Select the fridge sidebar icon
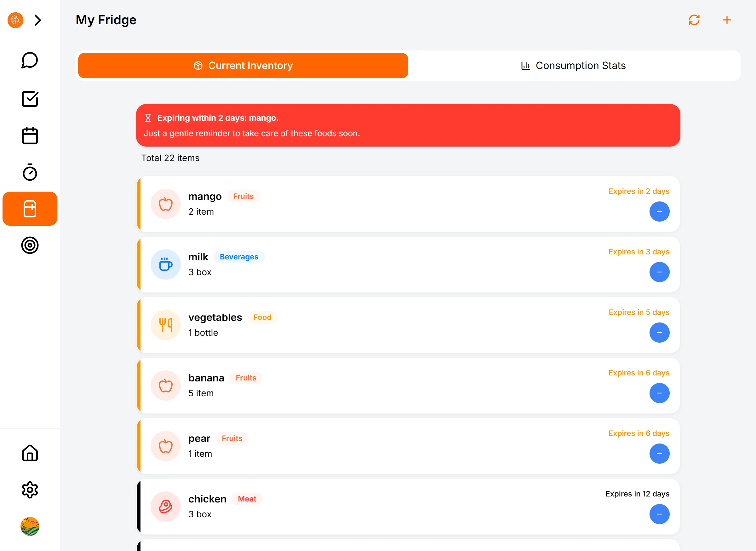The image size is (756, 551). (30, 209)
